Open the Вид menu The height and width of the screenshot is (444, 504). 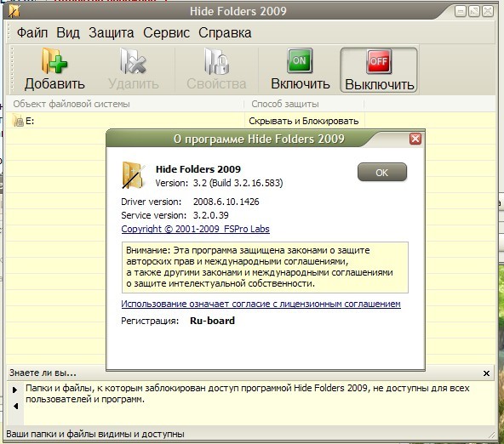point(68,32)
